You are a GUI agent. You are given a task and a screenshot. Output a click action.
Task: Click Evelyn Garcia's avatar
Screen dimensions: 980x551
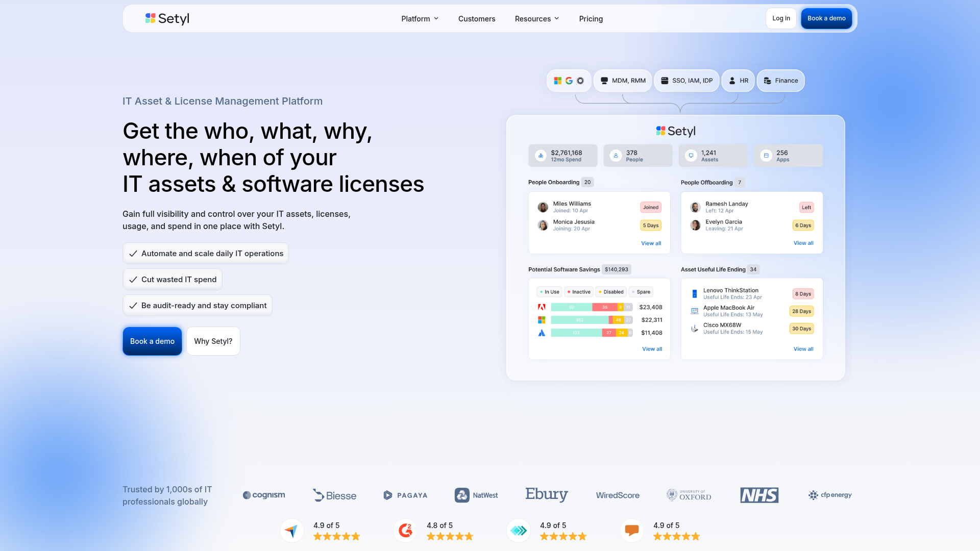(x=695, y=225)
